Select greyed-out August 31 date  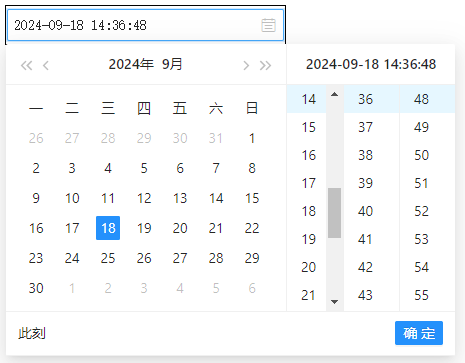click(216, 138)
